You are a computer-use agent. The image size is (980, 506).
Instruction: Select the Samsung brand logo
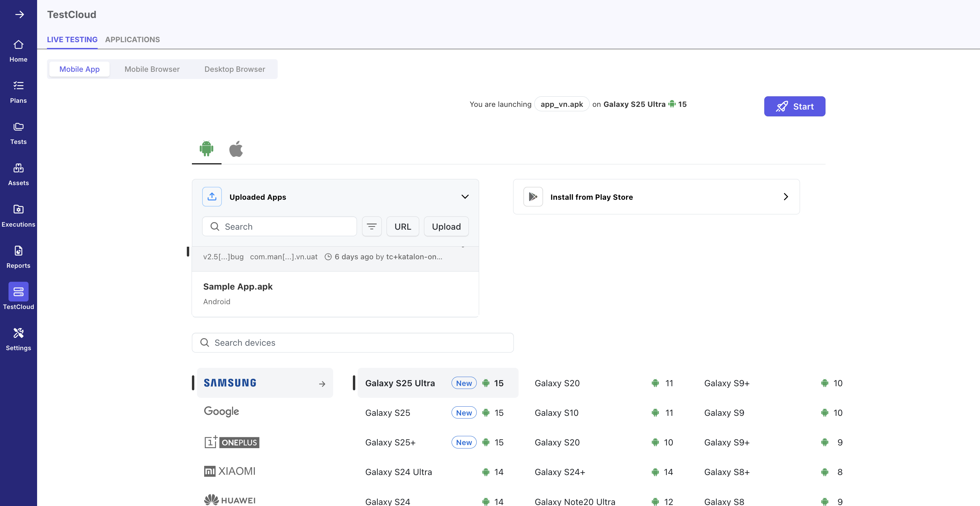[x=230, y=383]
